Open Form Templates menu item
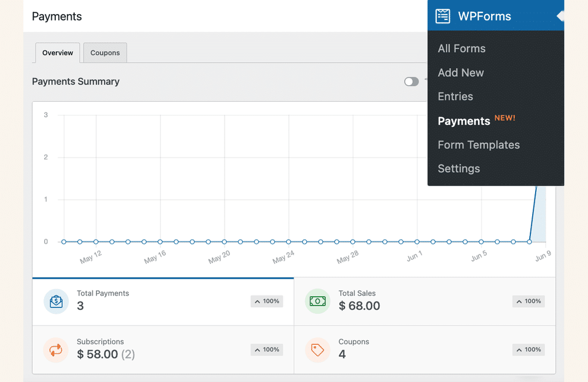The height and width of the screenshot is (382, 588). [x=479, y=145]
